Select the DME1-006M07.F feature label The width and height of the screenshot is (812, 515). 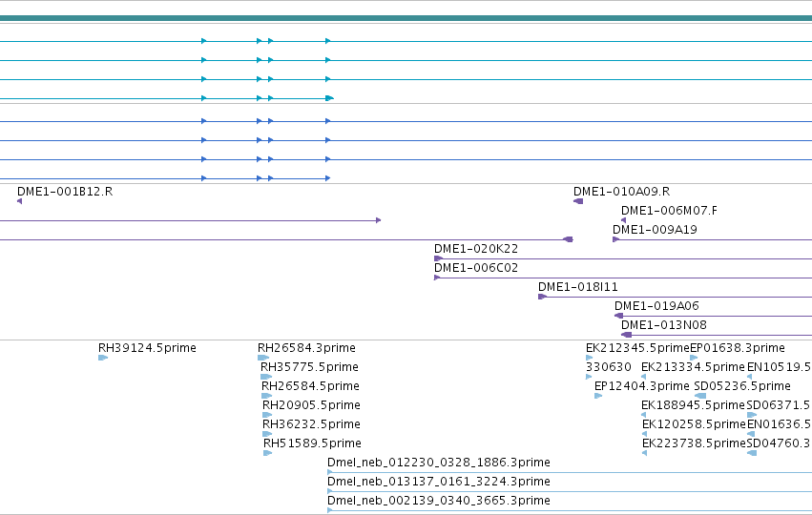click(x=669, y=211)
